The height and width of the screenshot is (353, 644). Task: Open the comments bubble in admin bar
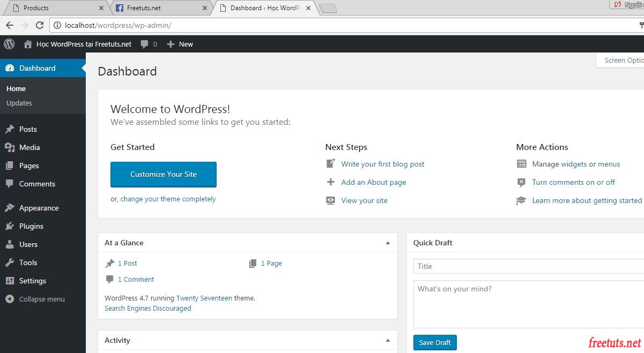click(x=144, y=44)
